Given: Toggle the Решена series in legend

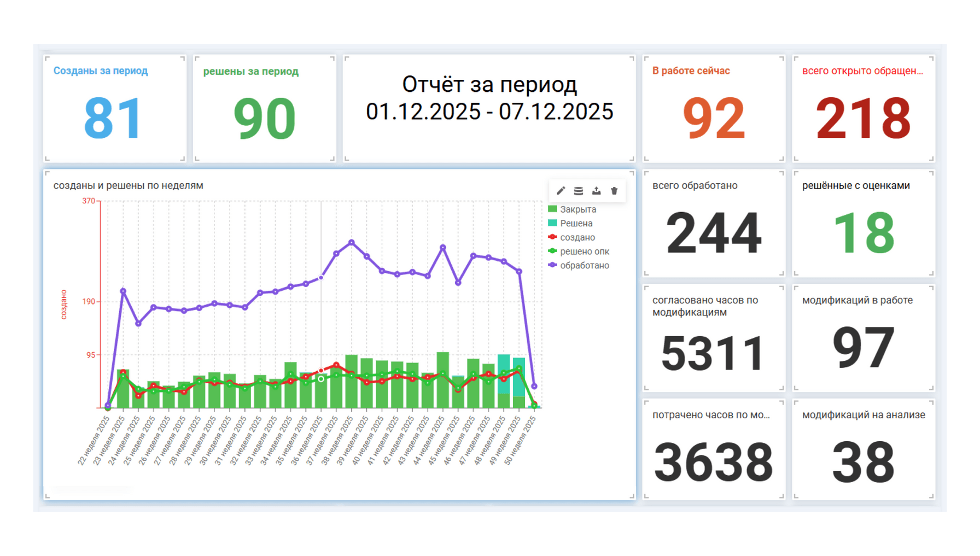Looking at the screenshot, I should pyautogui.click(x=576, y=224).
